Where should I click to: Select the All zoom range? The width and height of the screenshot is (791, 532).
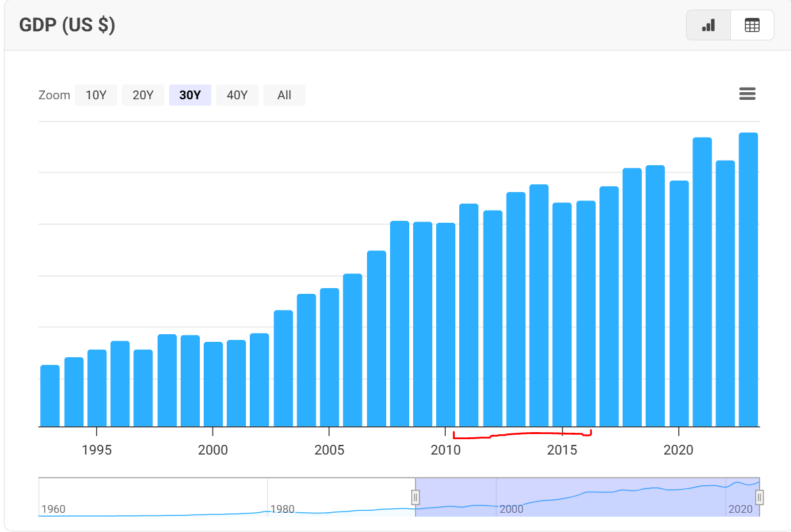[x=284, y=95]
